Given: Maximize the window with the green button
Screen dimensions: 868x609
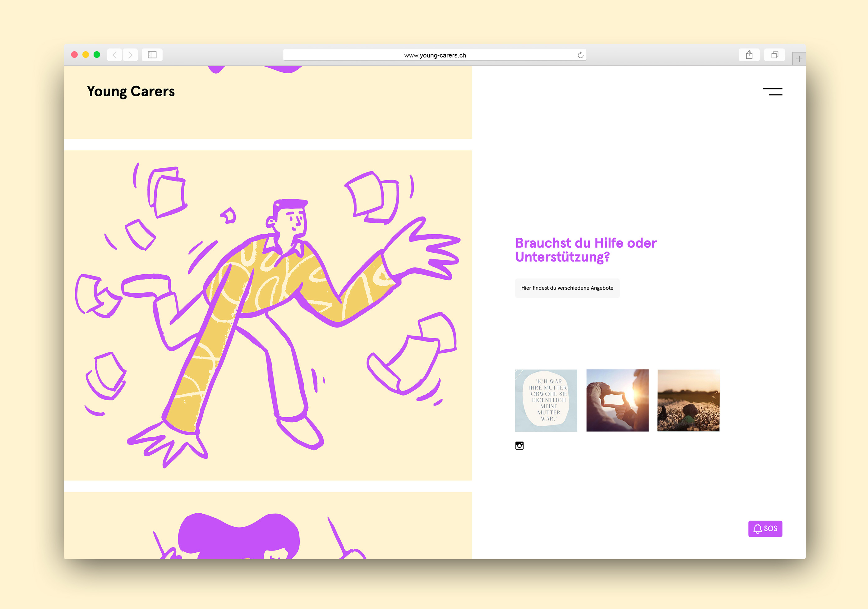Looking at the screenshot, I should click(x=97, y=55).
